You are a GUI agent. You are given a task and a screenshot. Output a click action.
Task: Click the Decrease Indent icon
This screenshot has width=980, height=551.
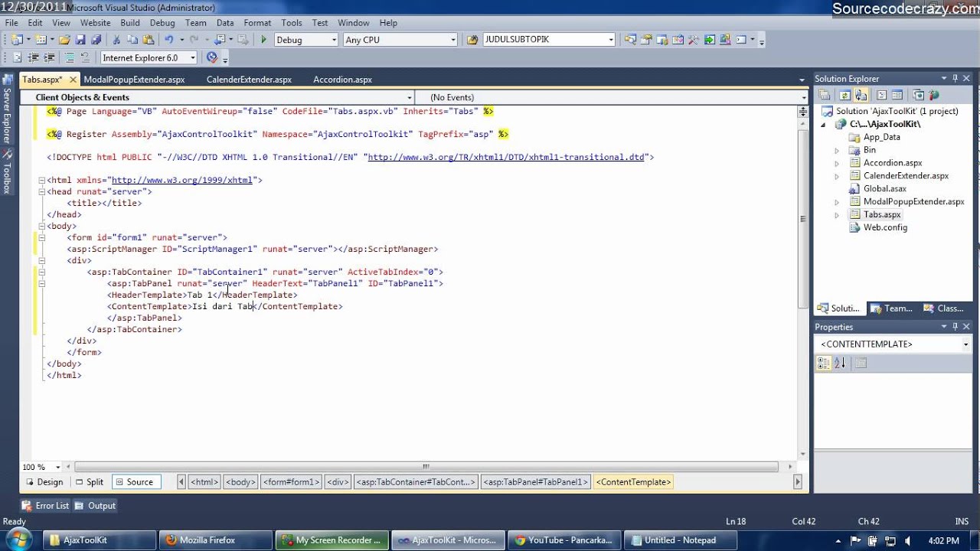[34, 57]
